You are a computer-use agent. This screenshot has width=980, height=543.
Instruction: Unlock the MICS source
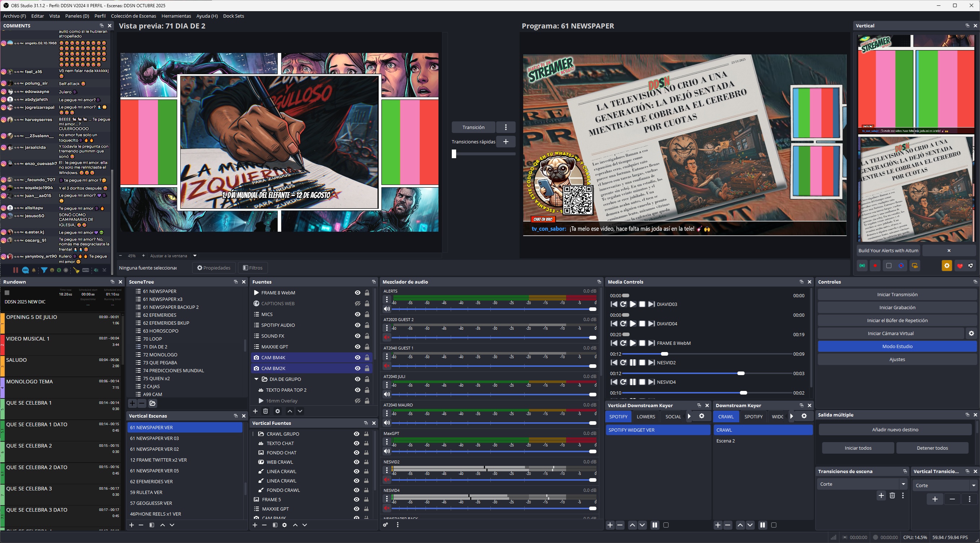click(x=367, y=315)
